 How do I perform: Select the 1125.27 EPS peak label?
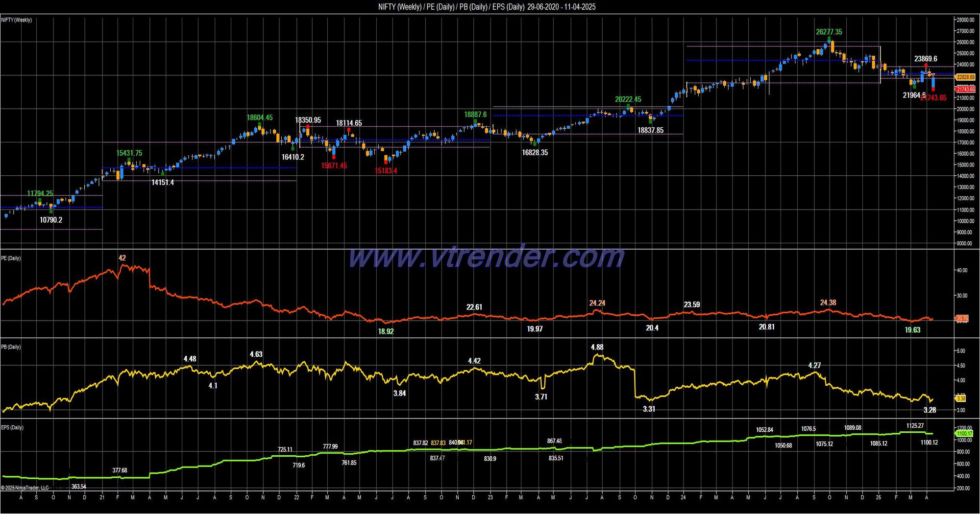point(915,426)
